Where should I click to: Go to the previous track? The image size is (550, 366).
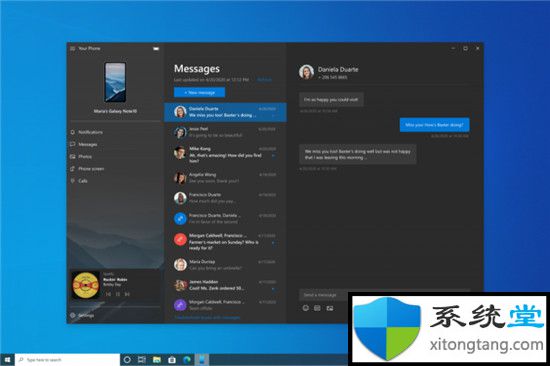click(x=108, y=294)
